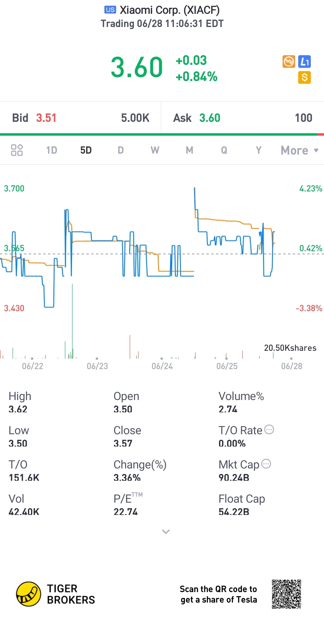Open T/O Rate info bubble icon
This screenshot has height=644, width=324.
pos(269,430)
